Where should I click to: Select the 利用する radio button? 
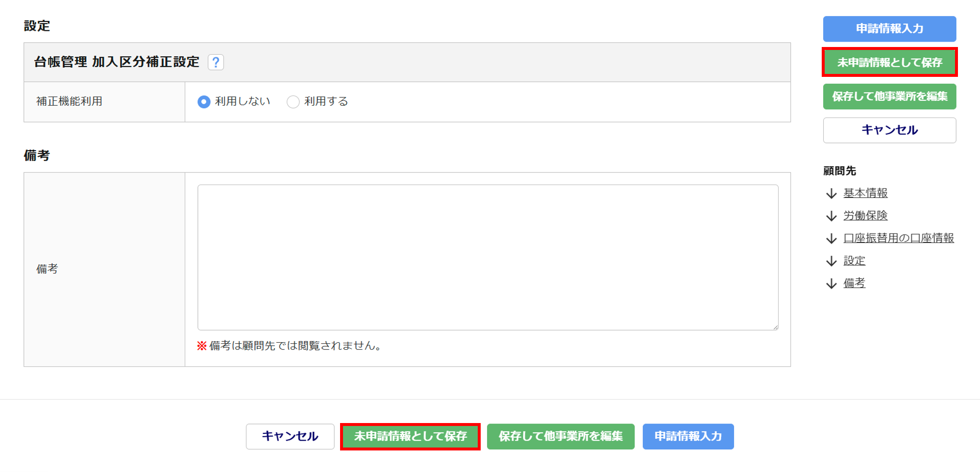[293, 101]
